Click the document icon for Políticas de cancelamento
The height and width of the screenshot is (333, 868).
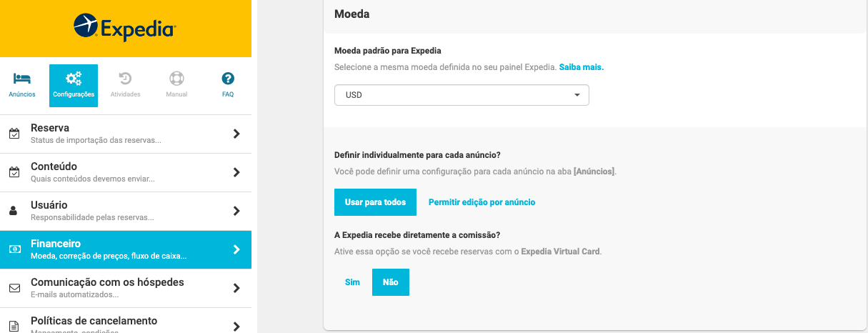pyautogui.click(x=14, y=327)
